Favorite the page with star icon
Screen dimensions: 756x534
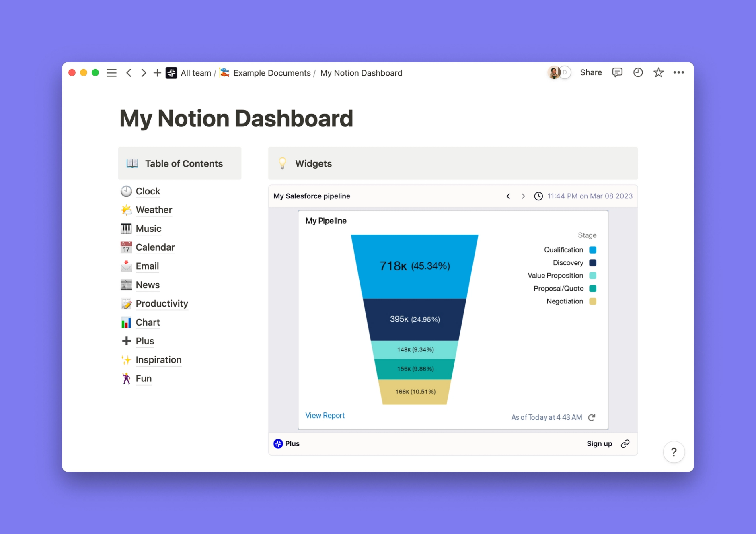tap(658, 72)
